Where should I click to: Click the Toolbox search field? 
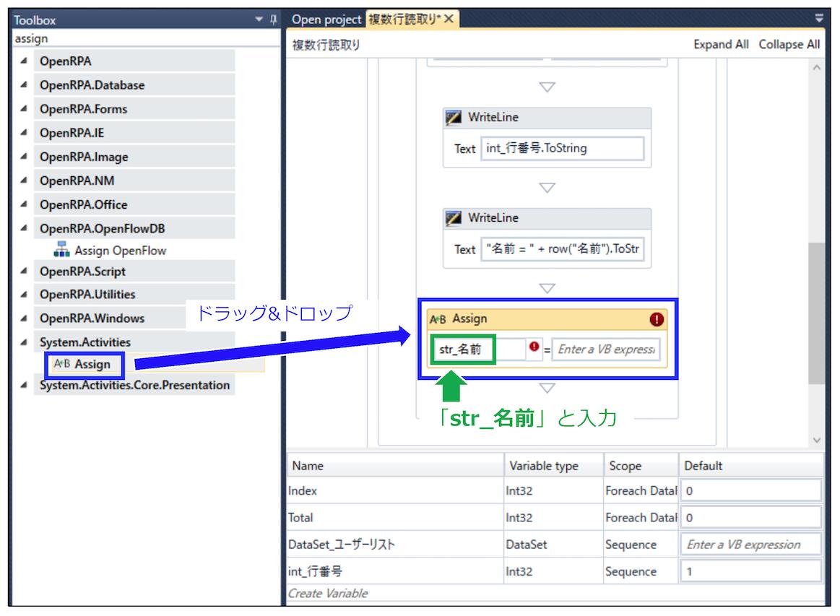point(144,39)
